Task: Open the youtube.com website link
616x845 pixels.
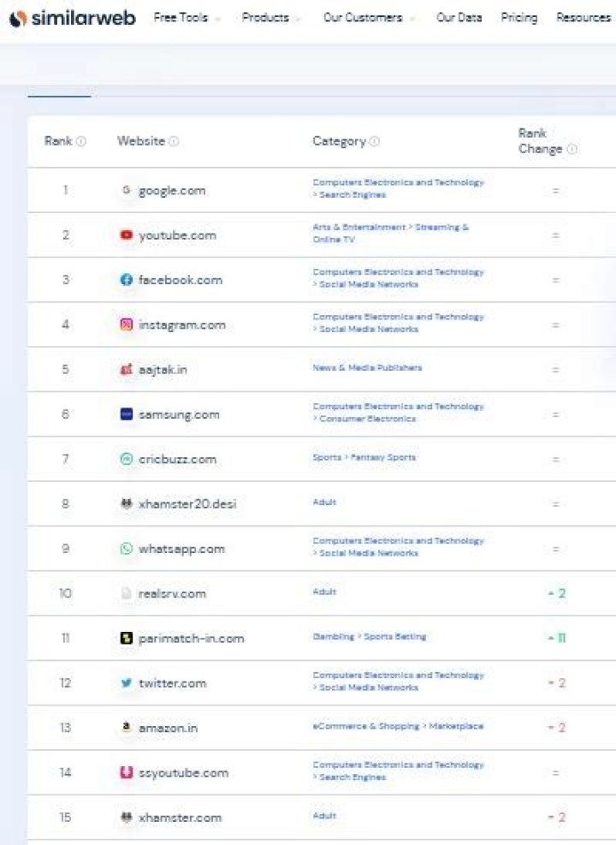Action: click(177, 235)
